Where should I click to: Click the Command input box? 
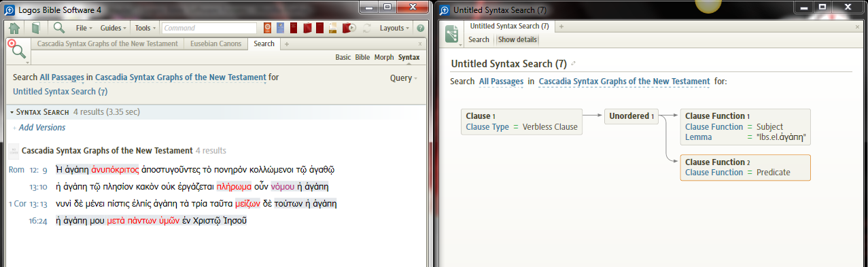(x=210, y=28)
